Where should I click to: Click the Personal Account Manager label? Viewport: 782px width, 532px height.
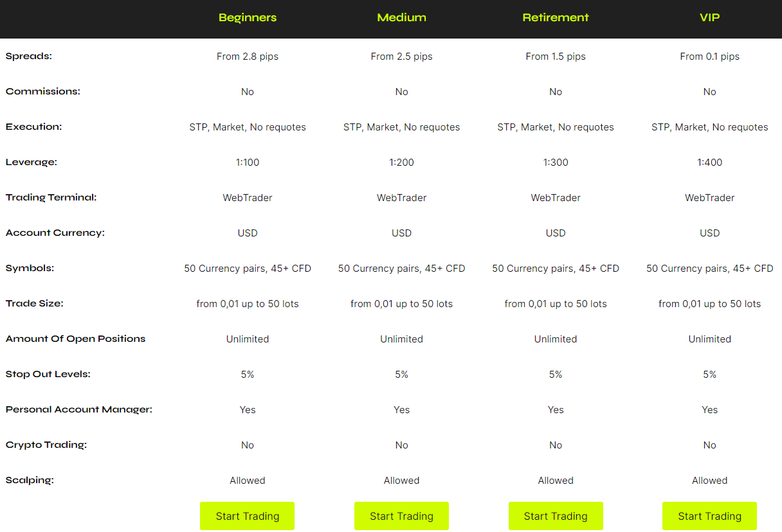(79, 409)
